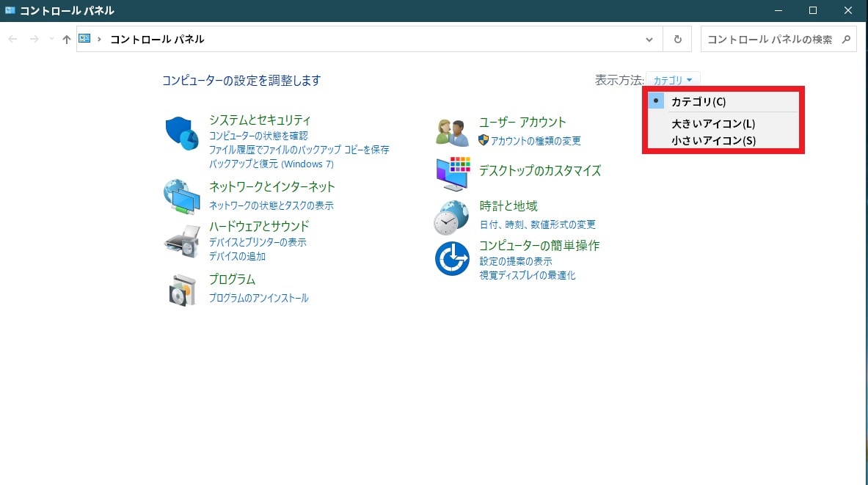The height and width of the screenshot is (485, 868).
Task: Click the Control Panel title bar icon
Action: coord(10,10)
